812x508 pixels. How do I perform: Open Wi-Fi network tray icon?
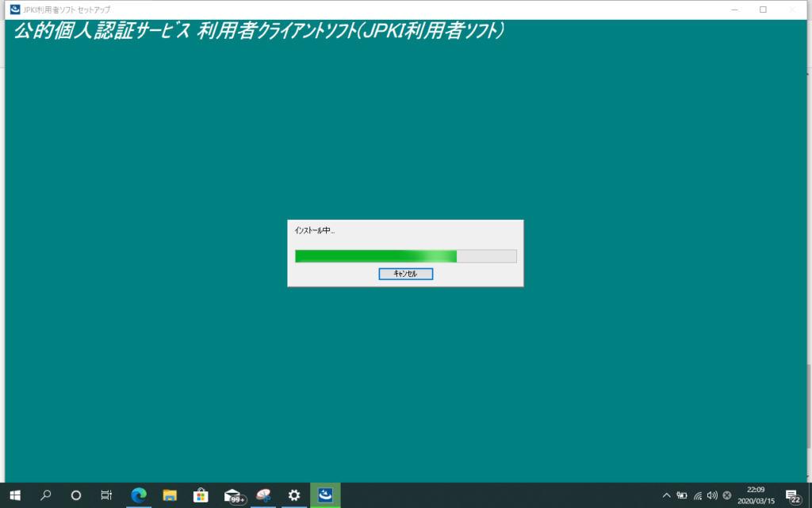[x=698, y=495]
